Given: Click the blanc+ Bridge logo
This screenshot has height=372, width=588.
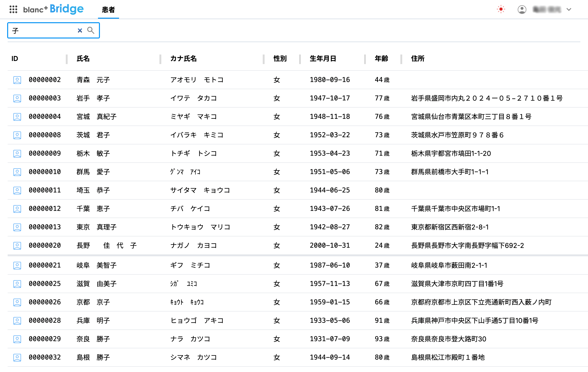Looking at the screenshot, I should pos(53,9).
